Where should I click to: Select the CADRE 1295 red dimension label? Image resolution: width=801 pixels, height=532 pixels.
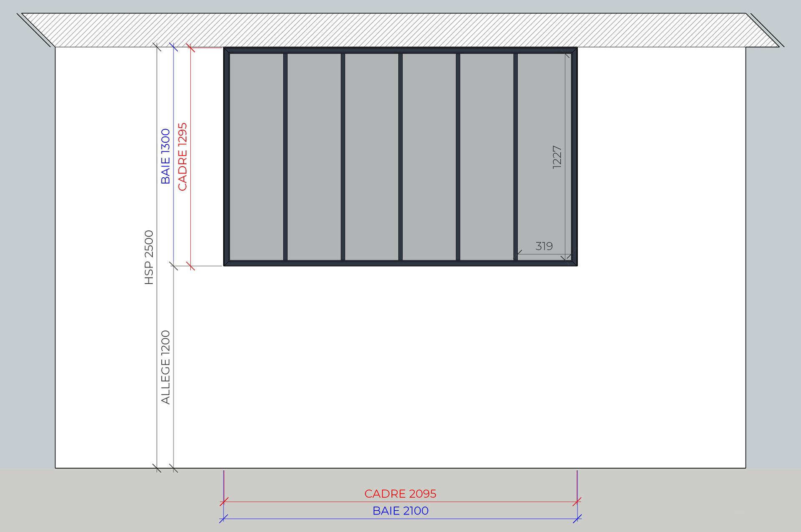point(182,156)
